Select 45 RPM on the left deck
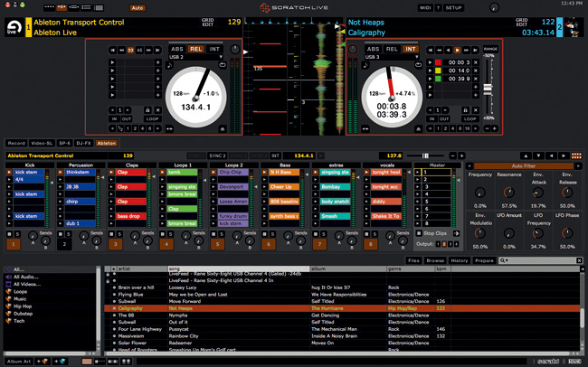 (139, 50)
